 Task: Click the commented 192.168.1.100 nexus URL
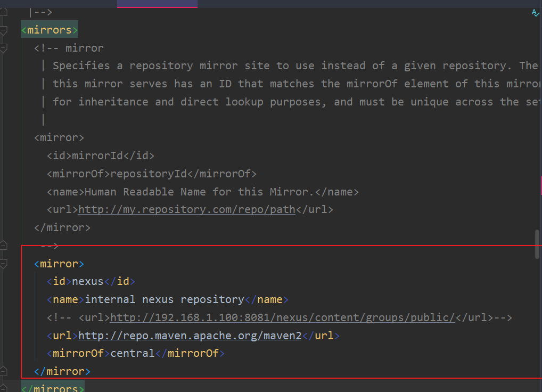point(282,317)
